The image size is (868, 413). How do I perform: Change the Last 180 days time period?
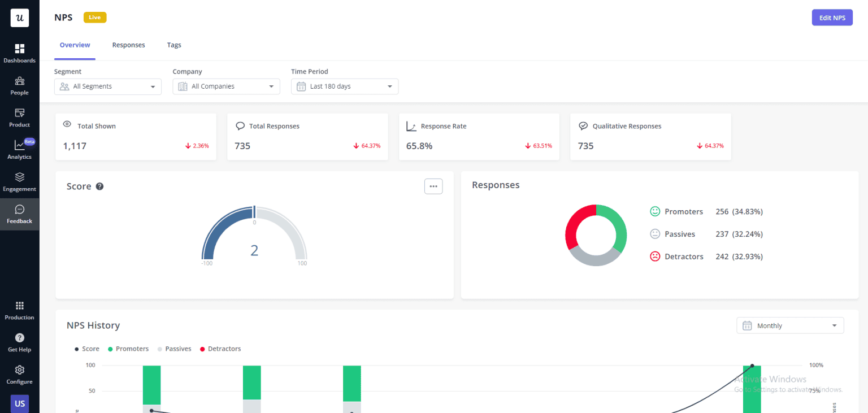click(345, 86)
